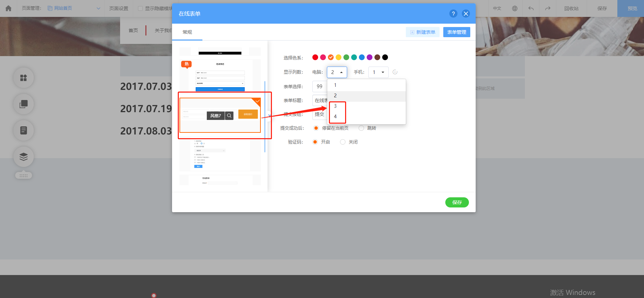Pick the purple color swatch
This screenshot has width=644, height=298.
[369, 57]
